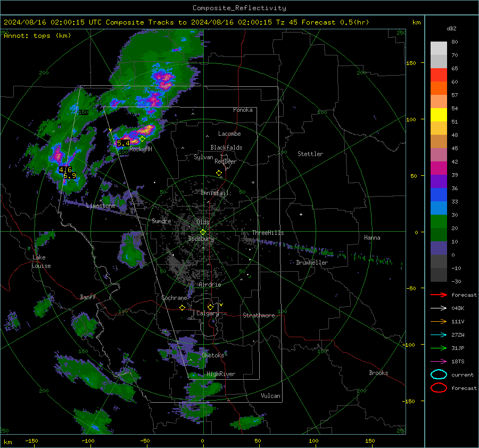Viewport: 479px width, 448px height.
Task: Click the 'Lacombe' map label
Action: (229, 134)
